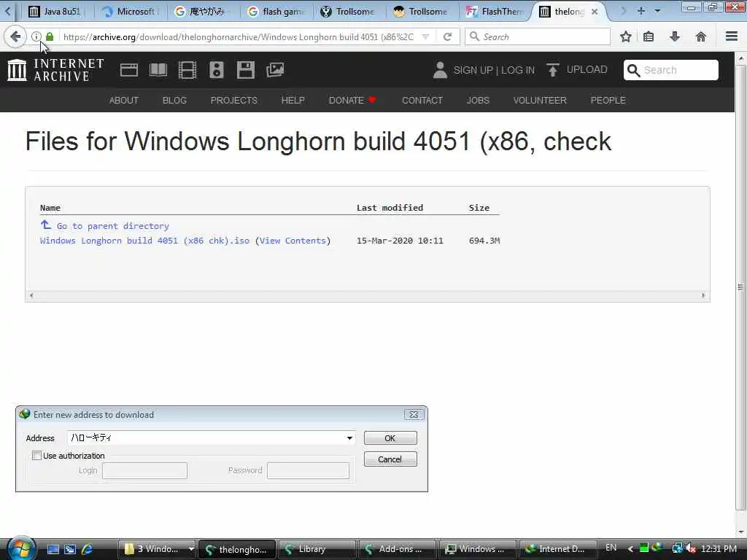Open the BLOG menu item
The image size is (747, 560).
click(174, 101)
